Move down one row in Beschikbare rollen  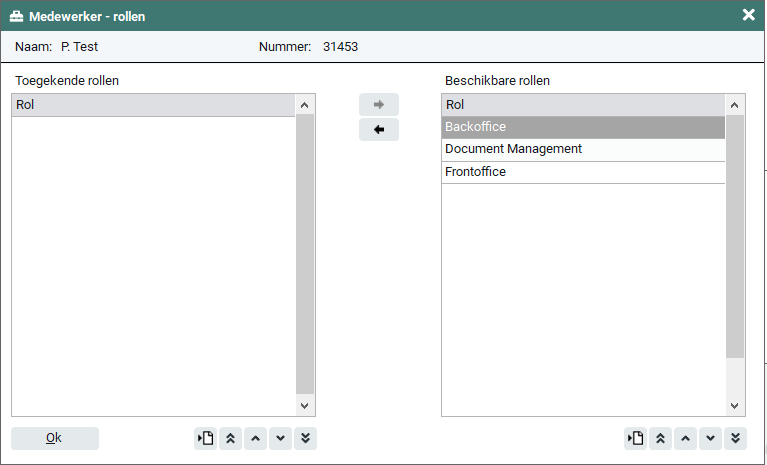click(x=711, y=438)
